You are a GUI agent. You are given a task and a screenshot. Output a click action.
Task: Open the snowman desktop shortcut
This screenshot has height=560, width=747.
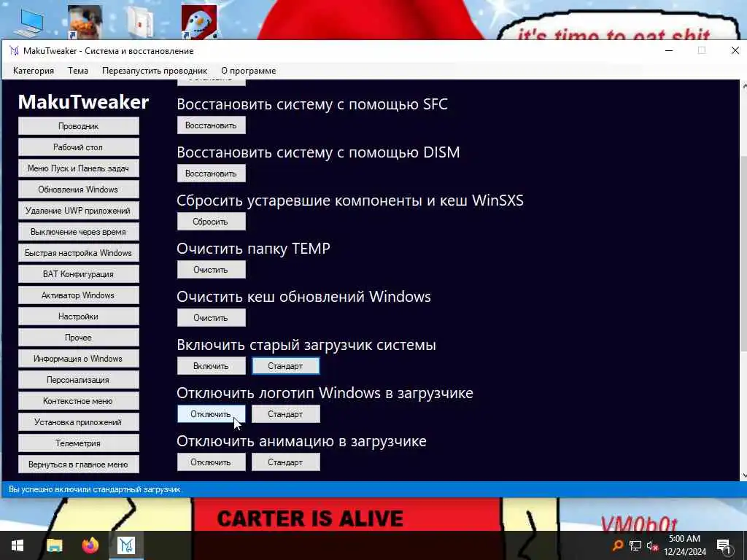point(199,22)
